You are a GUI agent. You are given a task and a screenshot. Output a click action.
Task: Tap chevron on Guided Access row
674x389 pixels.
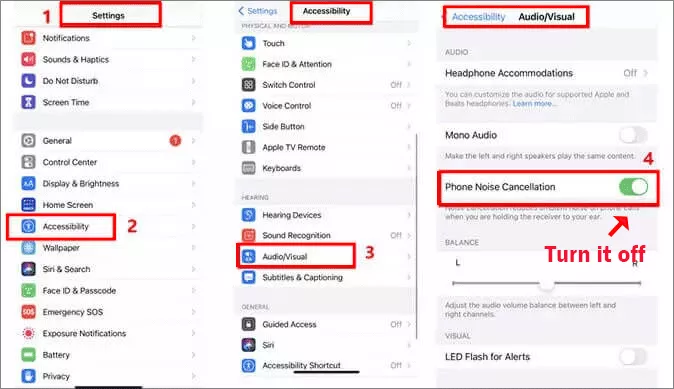tap(409, 324)
